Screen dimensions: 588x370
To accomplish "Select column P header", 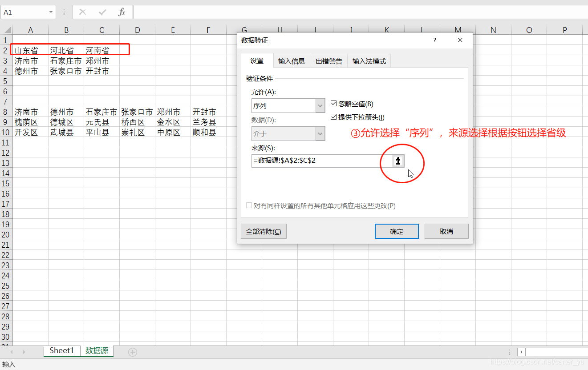I will pos(565,30).
